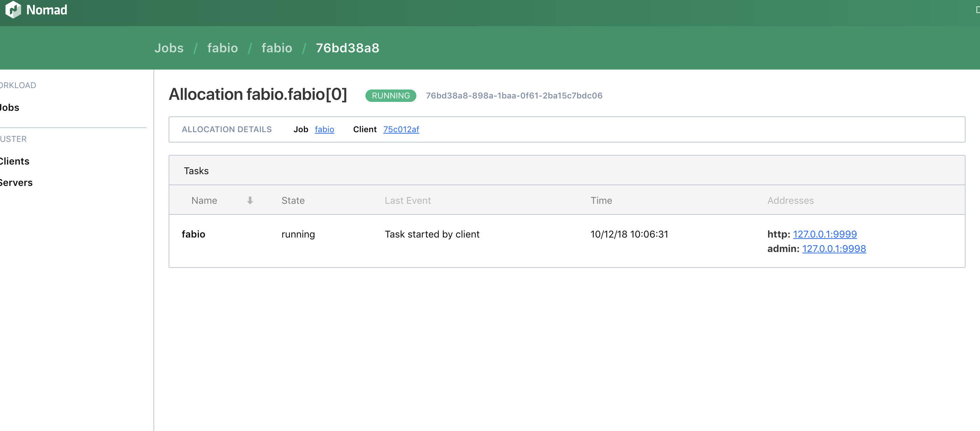Open second fabio breadcrumb link
Screen dimensions: 980x431
pos(277,48)
